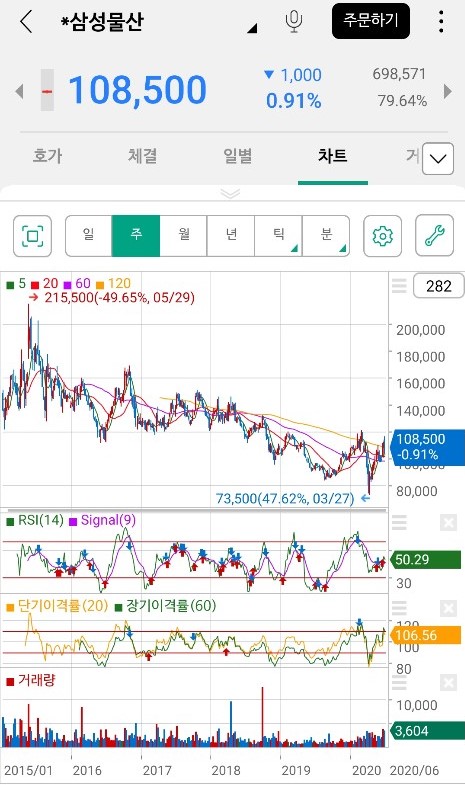Tap the large 108,500 price headline
This screenshot has width=465, height=785.
point(137,91)
